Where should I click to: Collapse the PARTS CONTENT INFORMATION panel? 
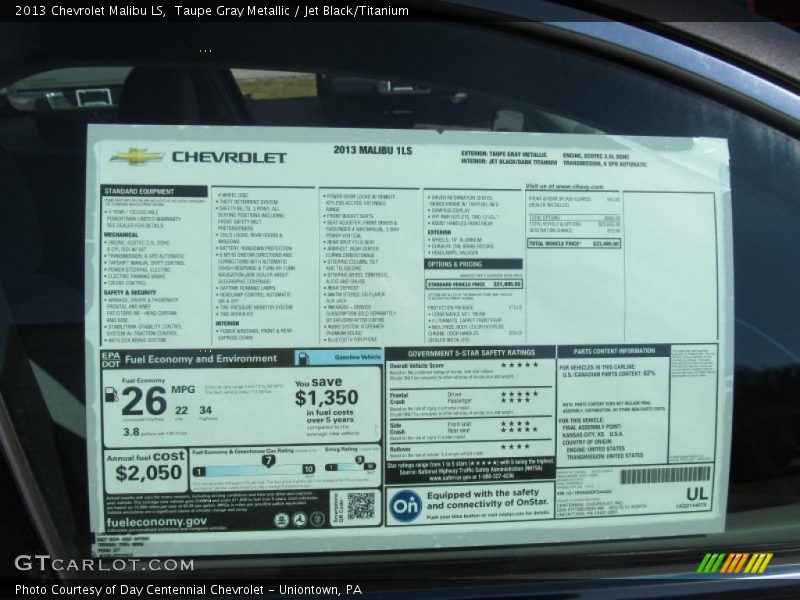[613, 349]
